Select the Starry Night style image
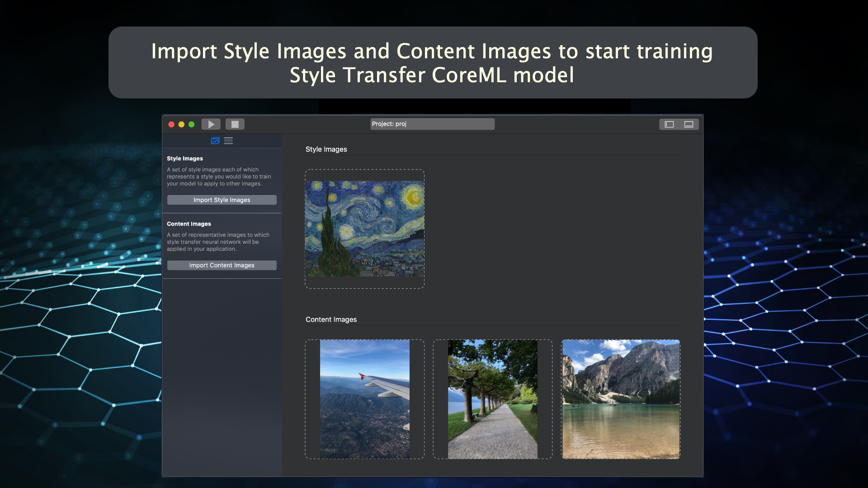The height and width of the screenshot is (488, 868). click(x=364, y=229)
